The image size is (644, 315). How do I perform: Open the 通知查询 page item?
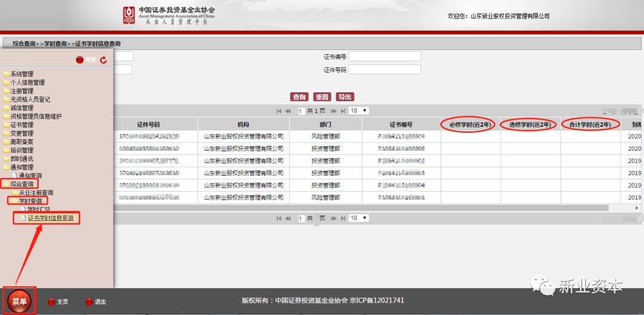pos(30,176)
